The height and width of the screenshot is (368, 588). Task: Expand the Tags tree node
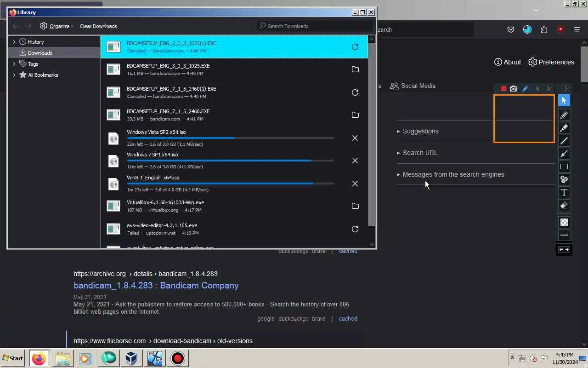[14, 64]
